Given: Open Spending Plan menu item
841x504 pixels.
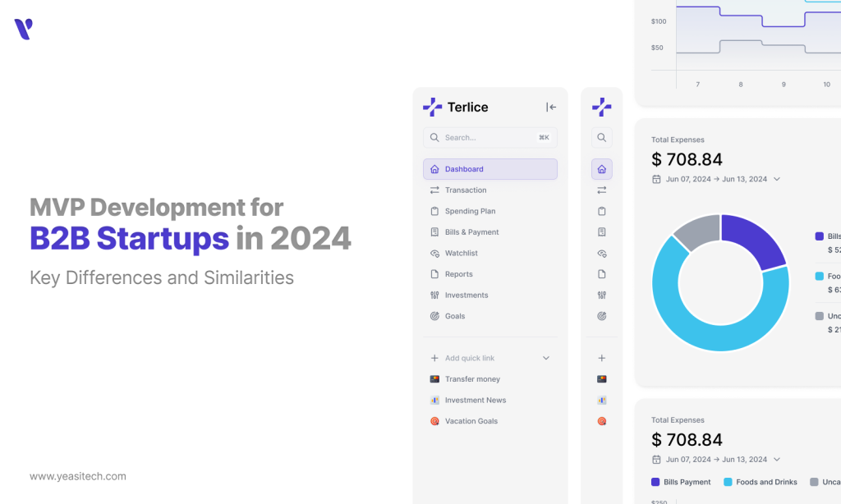Looking at the screenshot, I should [489, 211].
